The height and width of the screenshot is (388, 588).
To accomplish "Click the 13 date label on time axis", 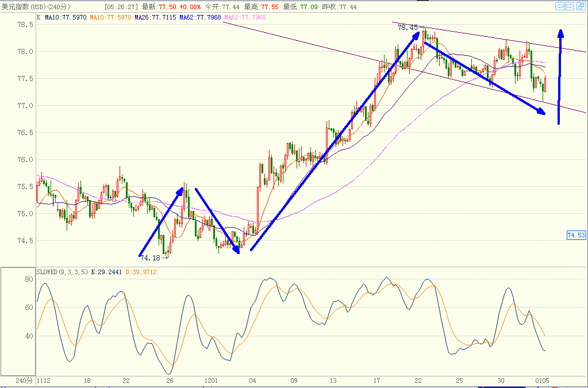I will (x=333, y=381).
